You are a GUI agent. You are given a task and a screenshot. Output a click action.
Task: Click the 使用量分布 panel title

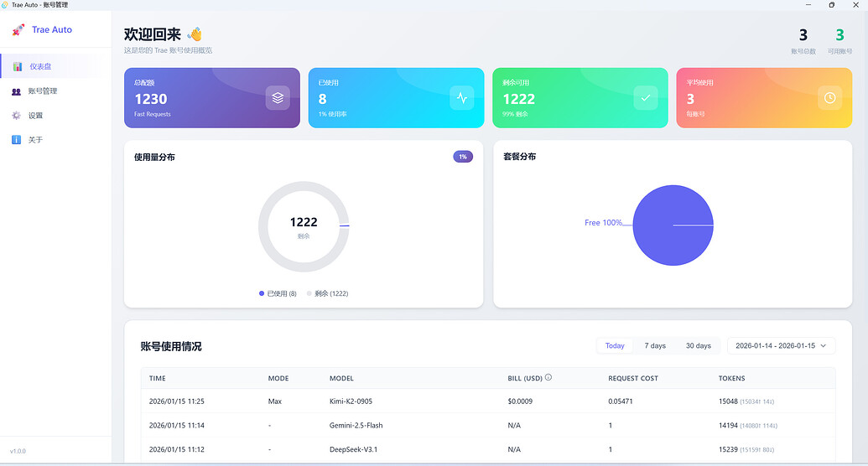154,158
